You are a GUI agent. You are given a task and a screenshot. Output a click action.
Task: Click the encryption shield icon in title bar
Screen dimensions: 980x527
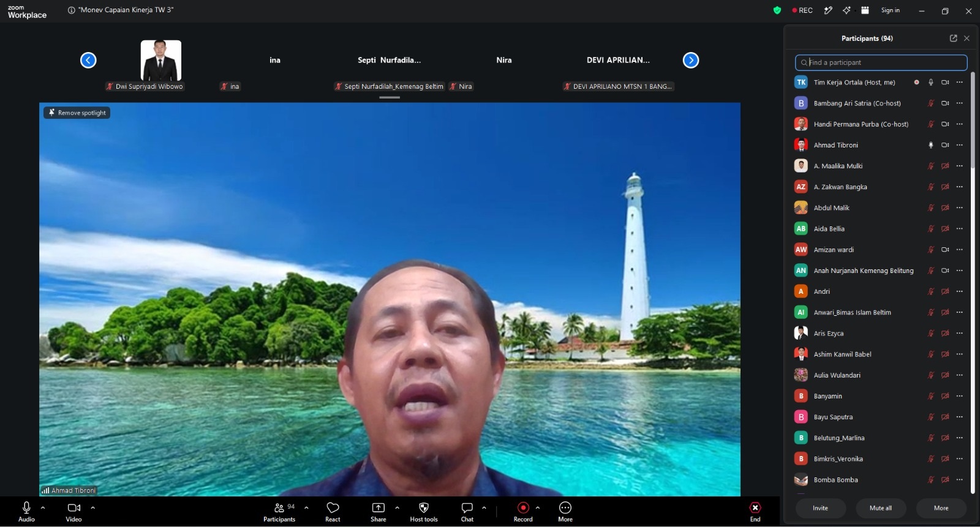tap(777, 10)
